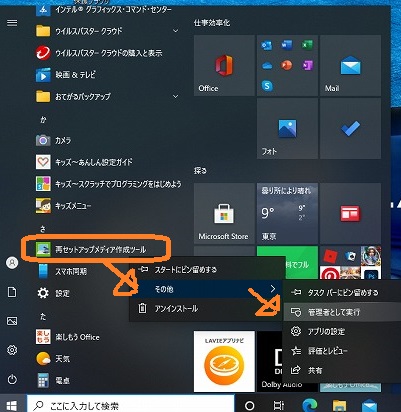Open the Mail tile
Viewport: 401px width, 412px height.
pos(350,66)
